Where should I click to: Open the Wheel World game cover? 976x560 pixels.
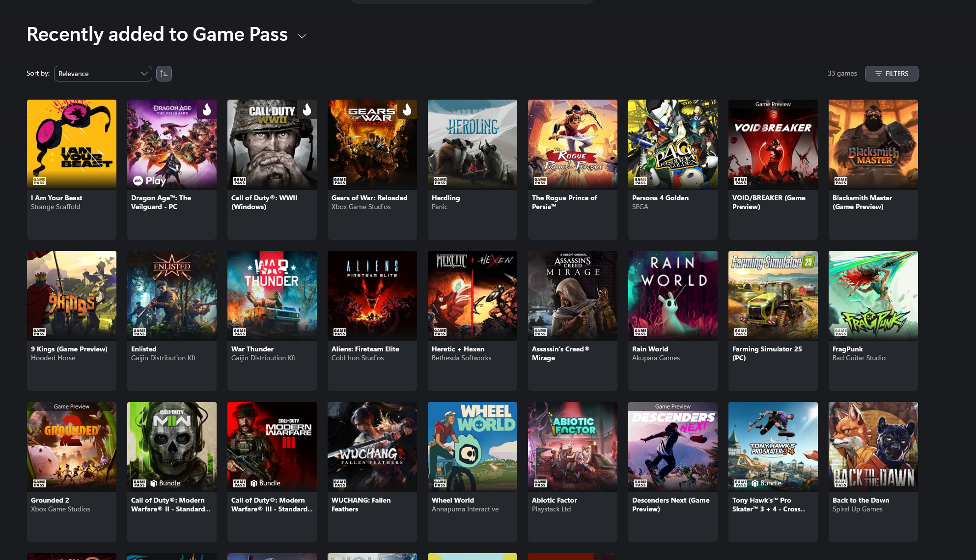(x=472, y=447)
